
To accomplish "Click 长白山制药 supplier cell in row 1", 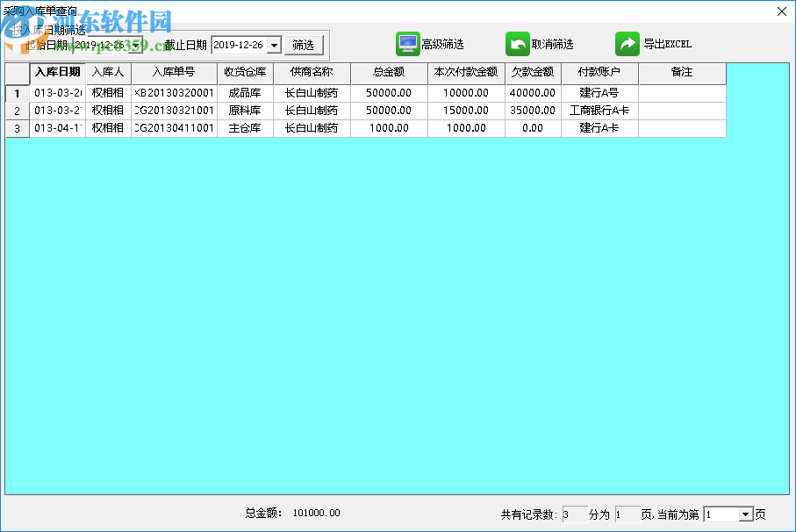I will coord(312,93).
